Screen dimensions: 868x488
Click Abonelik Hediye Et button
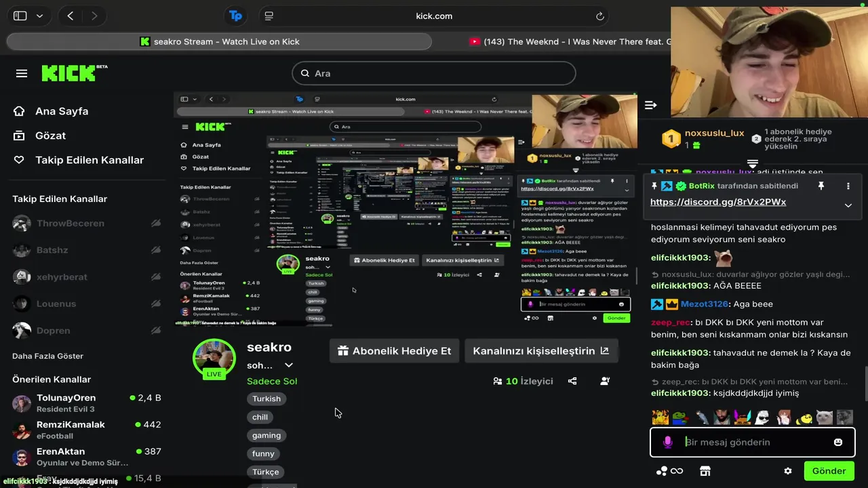[x=395, y=351]
